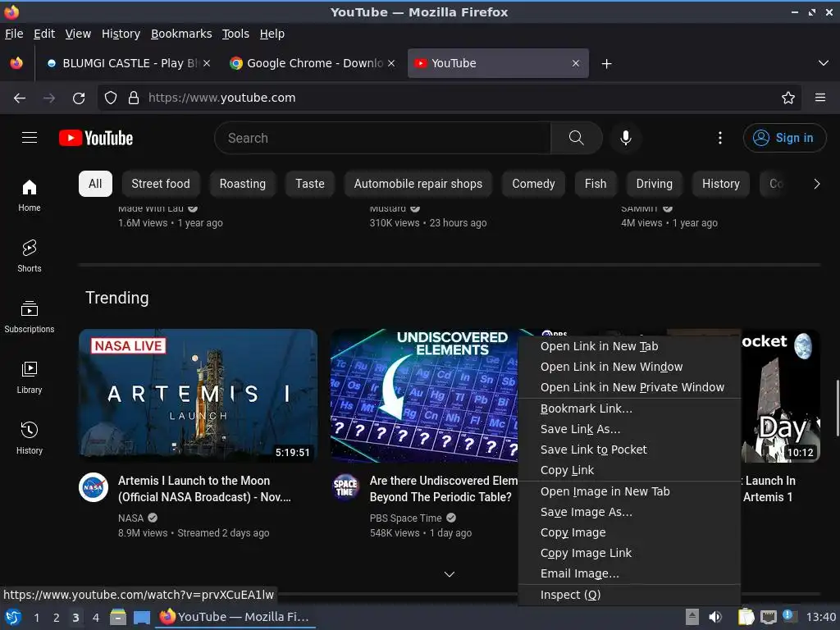Click NASA channel avatar
The height and width of the screenshot is (630, 840).
[94, 487]
